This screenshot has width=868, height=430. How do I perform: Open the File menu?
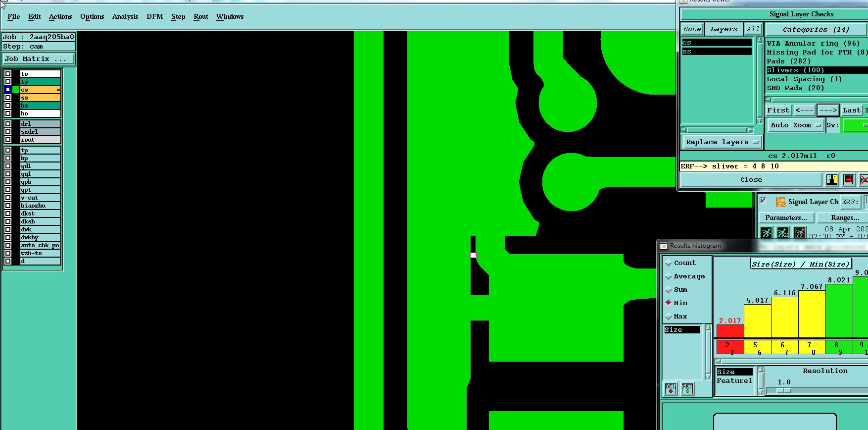point(14,16)
